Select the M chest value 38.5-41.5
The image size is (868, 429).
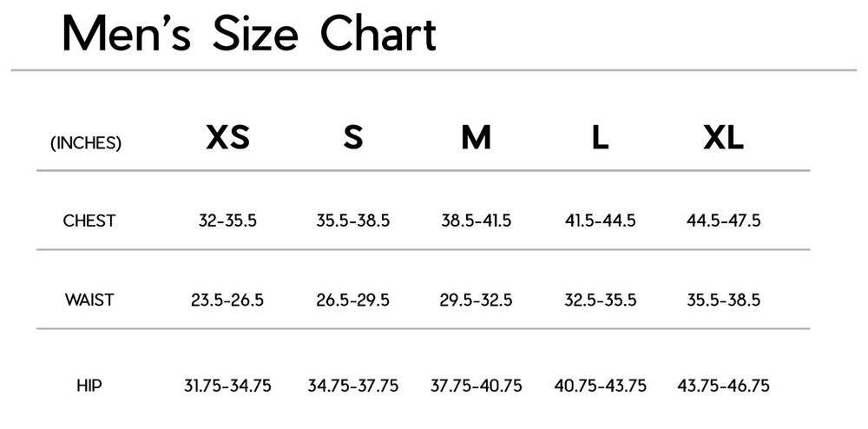pos(476,221)
